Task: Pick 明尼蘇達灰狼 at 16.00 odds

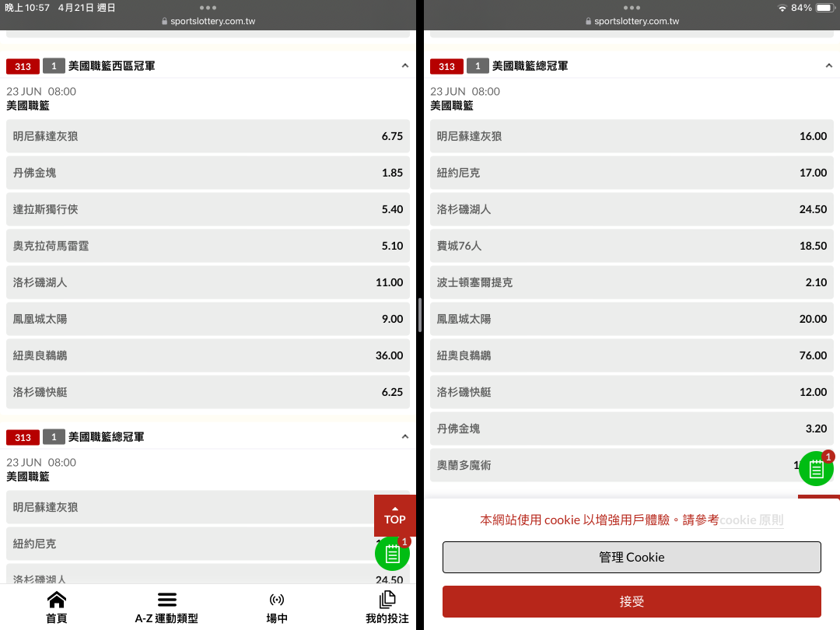Action: 632,137
